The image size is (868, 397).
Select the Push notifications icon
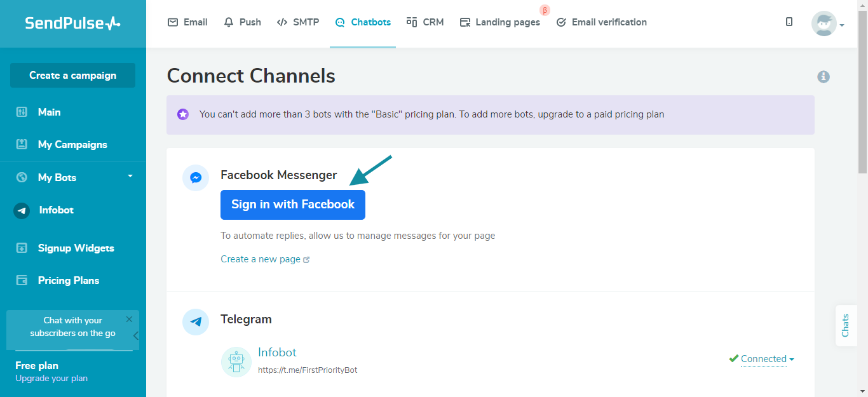[x=228, y=22]
